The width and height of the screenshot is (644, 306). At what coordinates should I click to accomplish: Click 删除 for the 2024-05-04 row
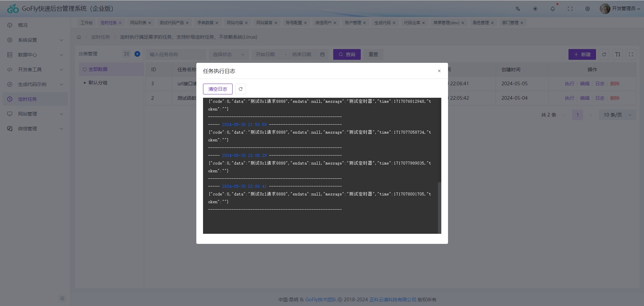pos(615,98)
